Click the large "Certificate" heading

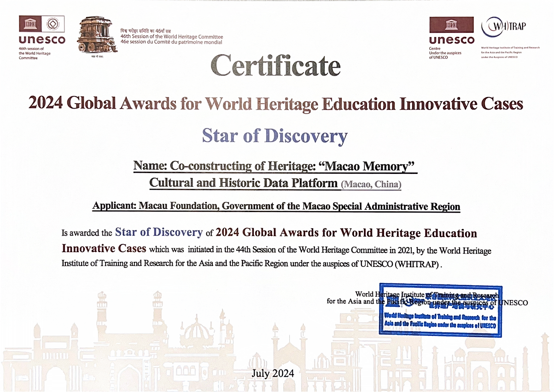(x=275, y=65)
